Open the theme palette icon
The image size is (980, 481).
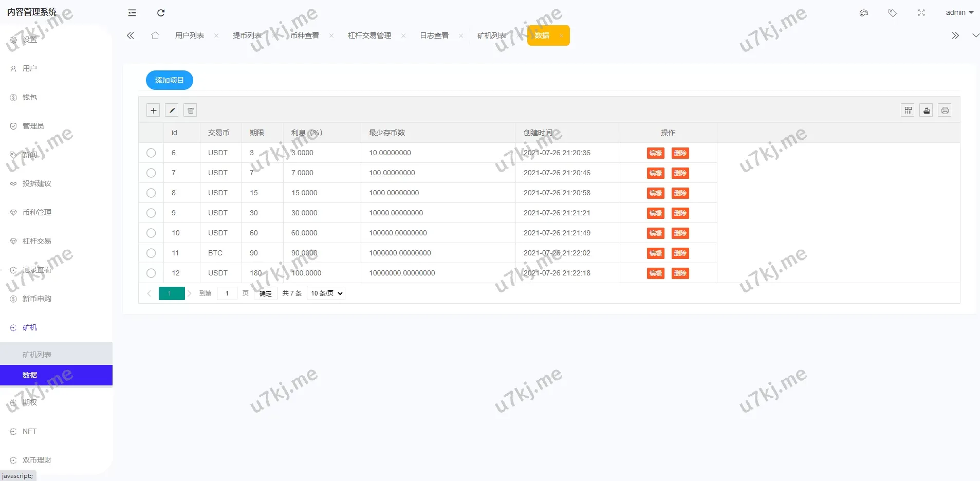864,13
